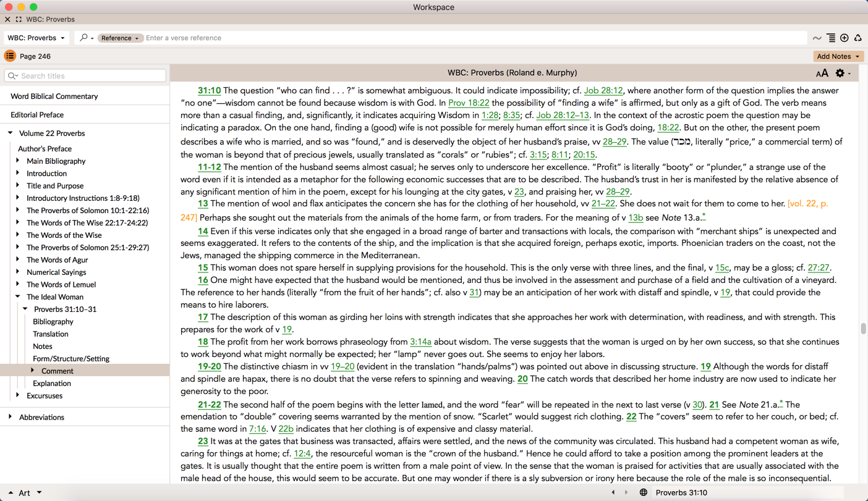The height and width of the screenshot is (501, 868).
Task: Open the Add Notes dropdown button
Action: (838, 56)
